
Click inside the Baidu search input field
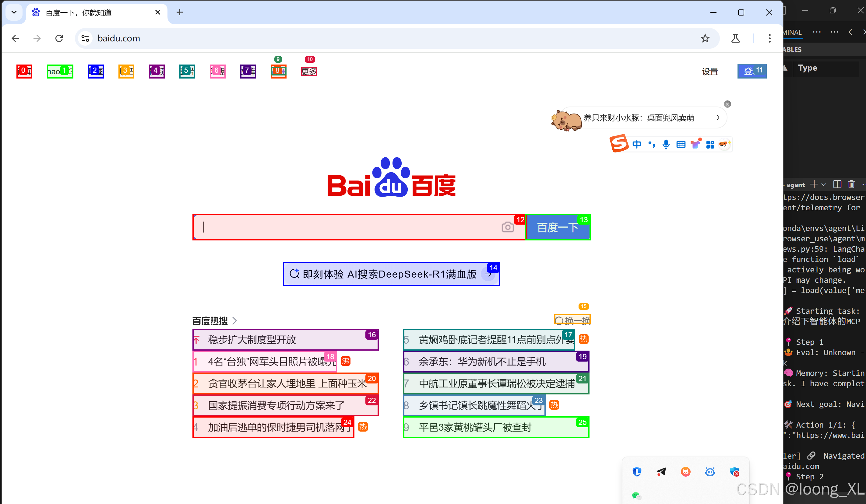coord(344,227)
